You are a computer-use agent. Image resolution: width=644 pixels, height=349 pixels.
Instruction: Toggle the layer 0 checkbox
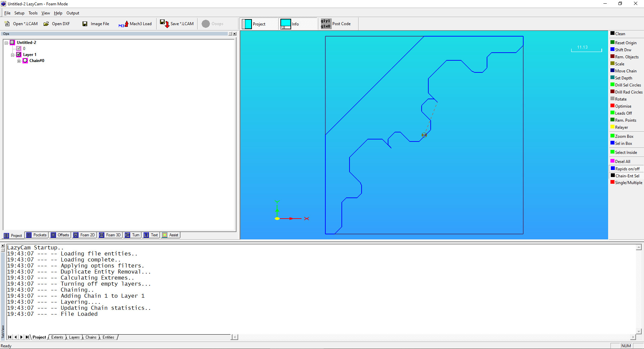19,49
